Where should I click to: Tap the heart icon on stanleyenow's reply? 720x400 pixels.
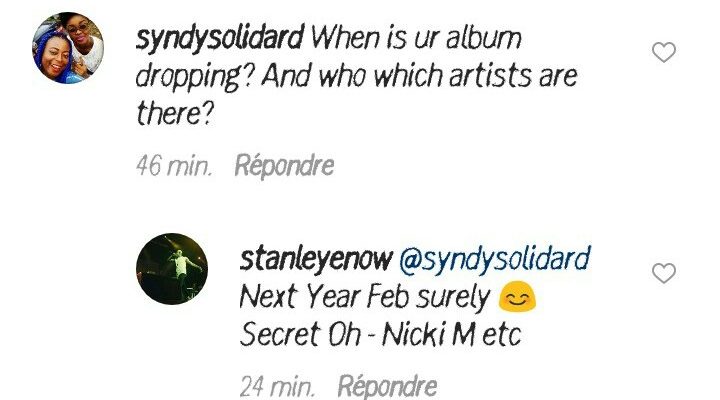tap(664, 273)
